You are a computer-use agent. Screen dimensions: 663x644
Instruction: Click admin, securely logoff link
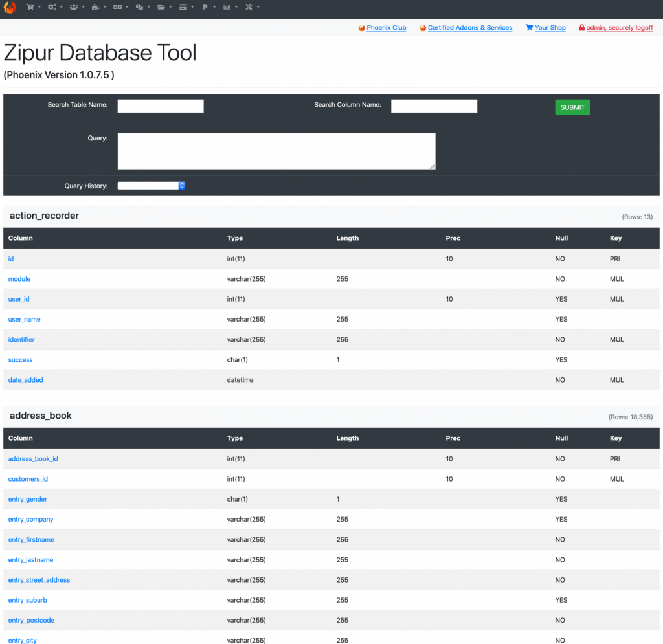(x=620, y=27)
